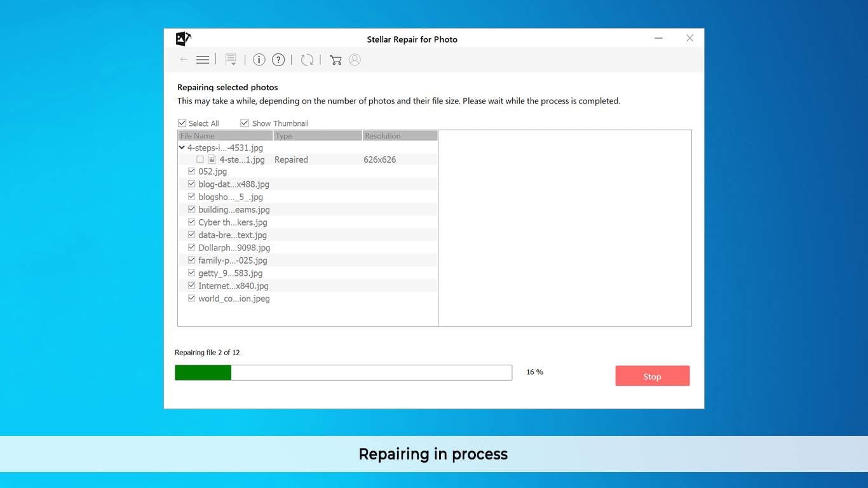Sort by the Resolution column header

(400, 136)
